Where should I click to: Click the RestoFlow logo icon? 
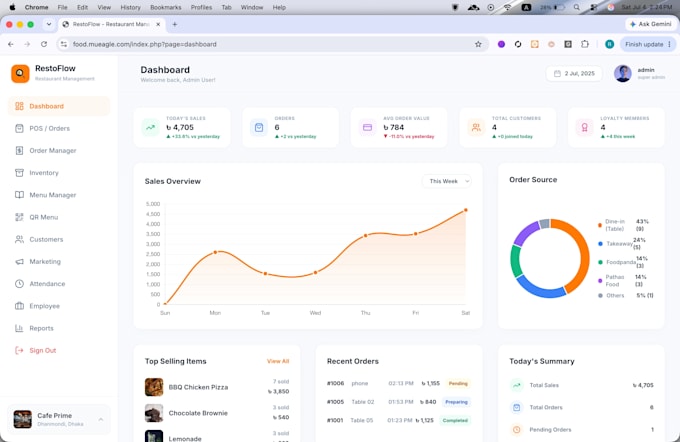click(x=20, y=73)
